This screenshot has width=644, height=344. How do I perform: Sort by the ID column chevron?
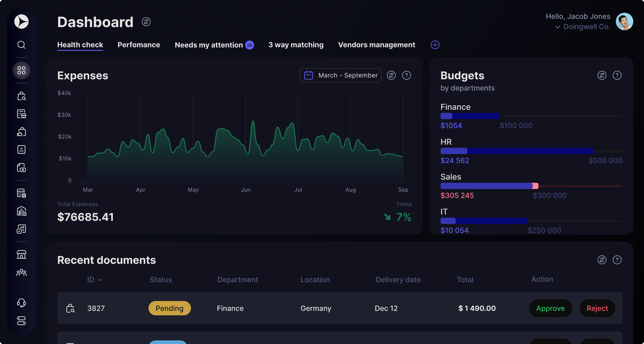tap(100, 280)
